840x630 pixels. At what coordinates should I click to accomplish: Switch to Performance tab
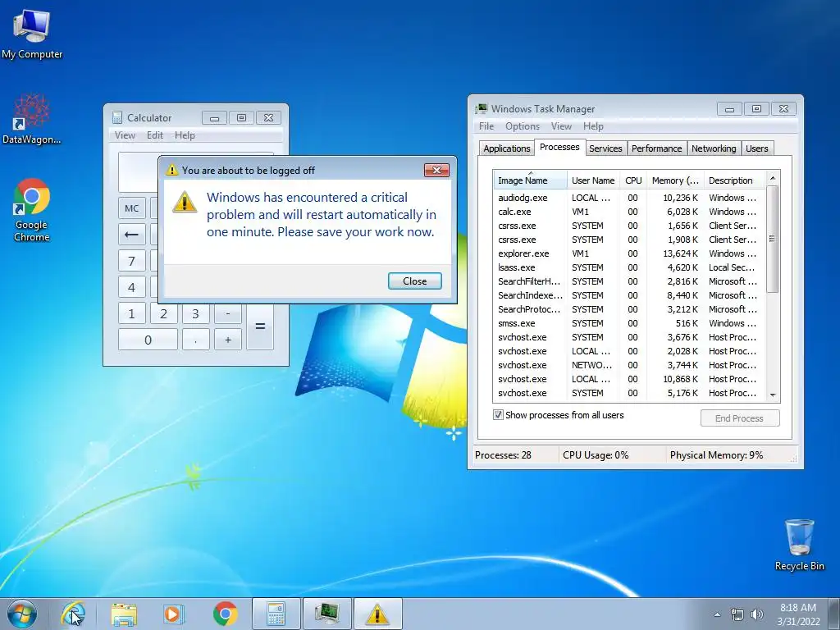(656, 148)
